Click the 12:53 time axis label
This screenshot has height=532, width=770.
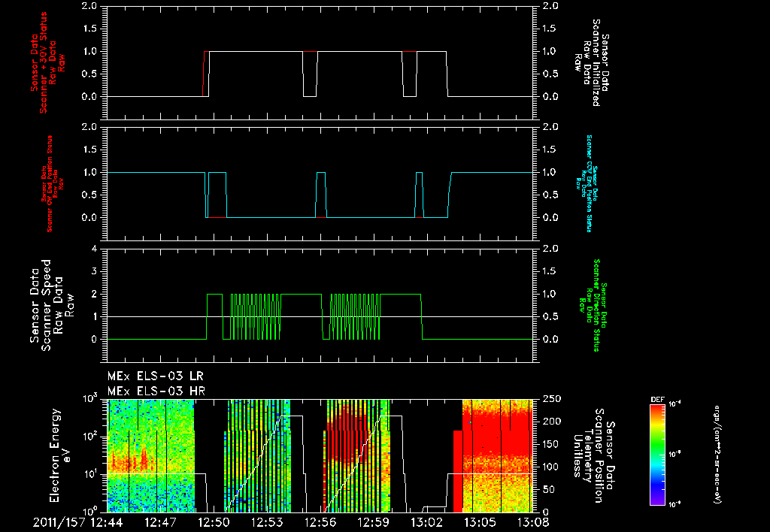pyautogui.click(x=268, y=523)
